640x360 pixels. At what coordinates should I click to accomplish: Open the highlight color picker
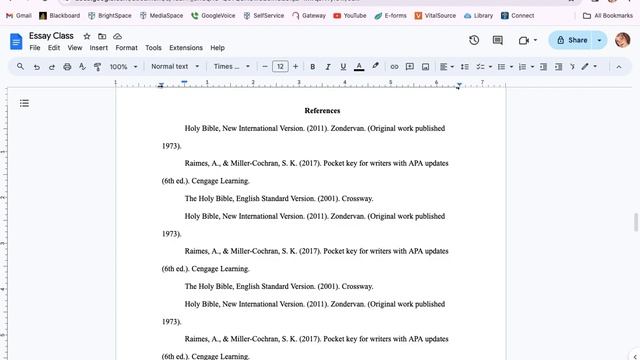[375, 67]
